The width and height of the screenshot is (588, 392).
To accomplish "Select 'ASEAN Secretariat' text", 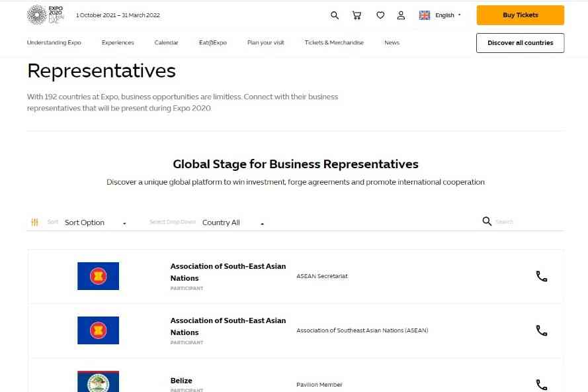I will [321, 276].
